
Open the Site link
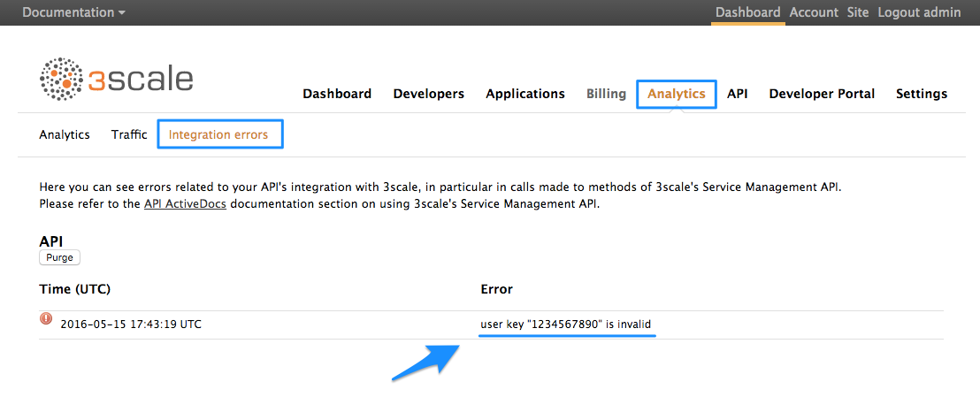857,12
